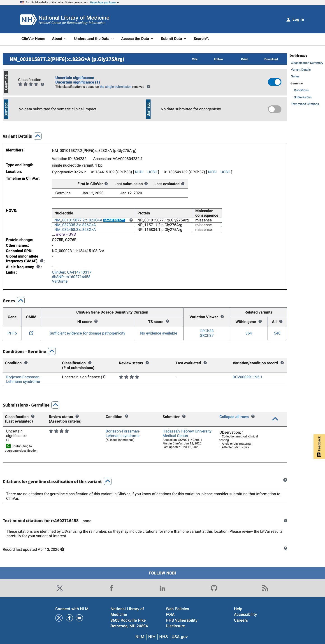This screenshot has height=644, width=325.
Task: Open Understand the Data dropdown
Action: pyautogui.click(x=94, y=39)
